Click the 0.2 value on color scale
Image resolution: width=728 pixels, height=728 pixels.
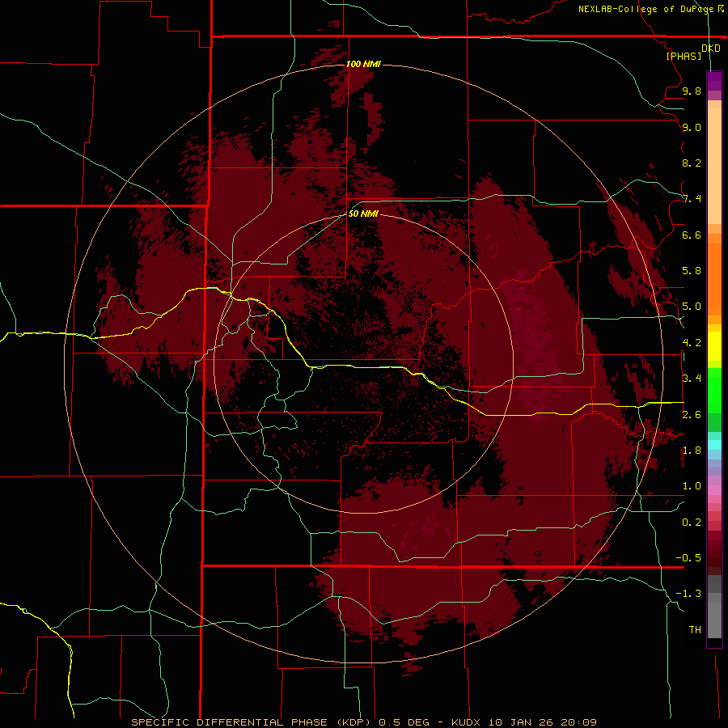tap(692, 523)
